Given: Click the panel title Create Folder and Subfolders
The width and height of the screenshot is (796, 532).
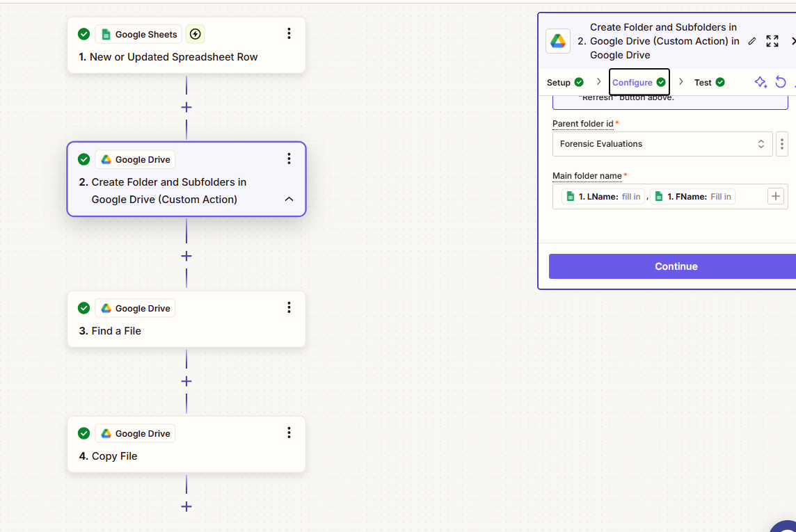Looking at the screenshot, I should 664,41.
